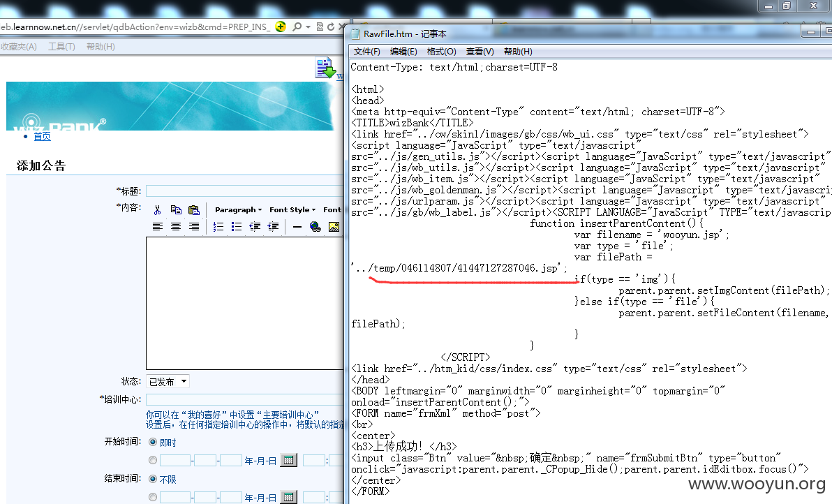The image size is (832, 504).
Task: Open Notepad 查看(V) menu
Action: (480, 52)
